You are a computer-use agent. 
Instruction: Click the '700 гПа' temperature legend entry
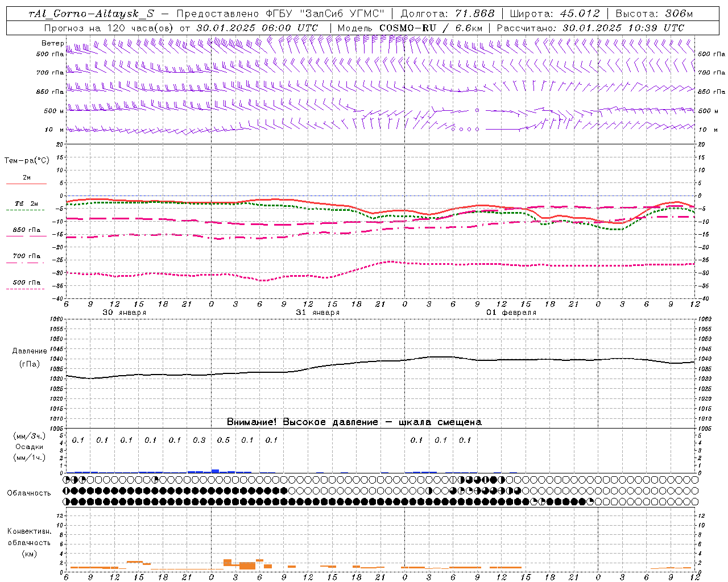27,256
